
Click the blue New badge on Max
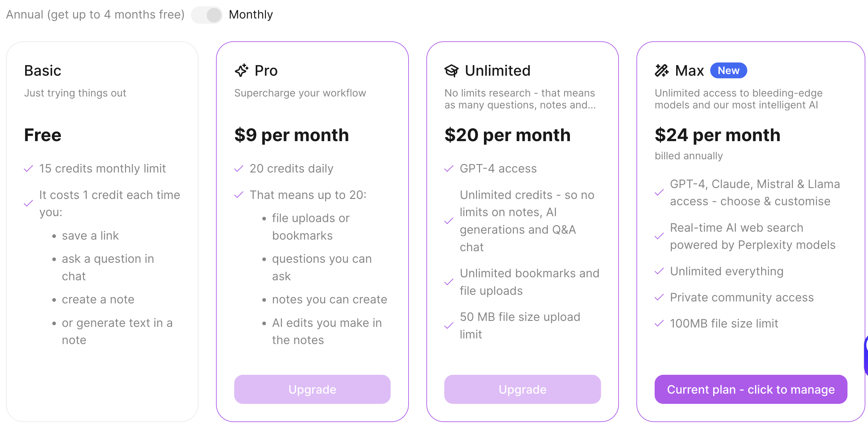728,70
